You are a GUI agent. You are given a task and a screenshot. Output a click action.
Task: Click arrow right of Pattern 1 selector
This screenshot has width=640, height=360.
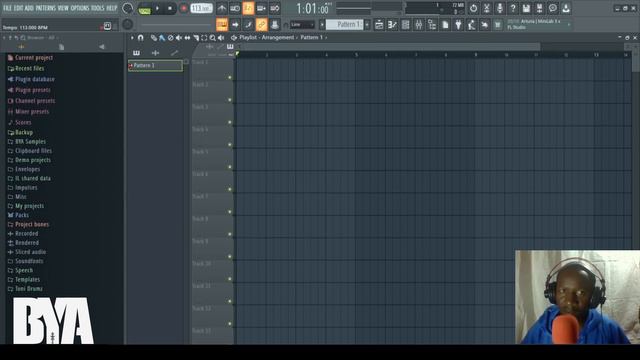[367, 25]
